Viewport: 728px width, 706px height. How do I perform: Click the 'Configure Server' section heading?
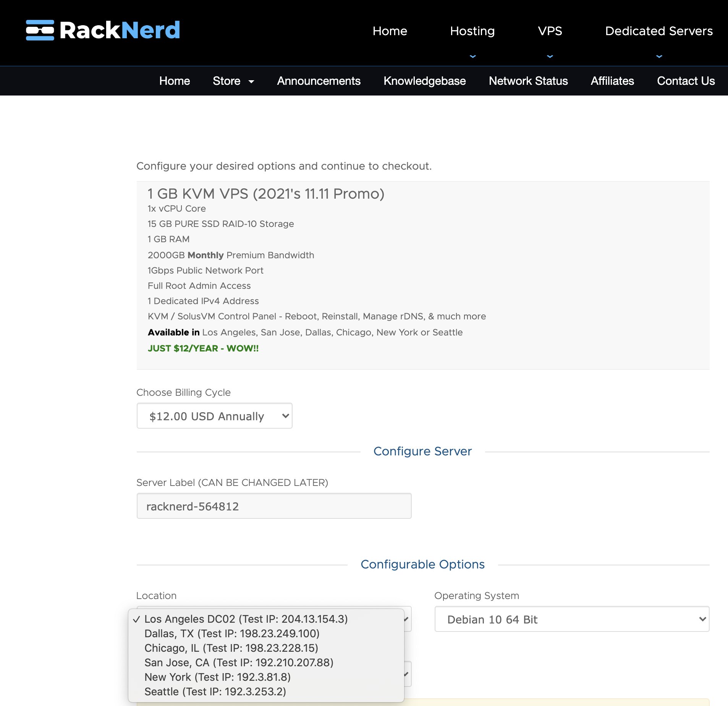[x=422, y=451]
